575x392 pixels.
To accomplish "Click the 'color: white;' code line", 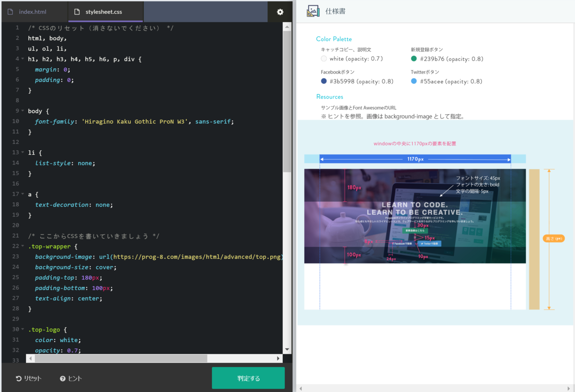I will (58, 340).
